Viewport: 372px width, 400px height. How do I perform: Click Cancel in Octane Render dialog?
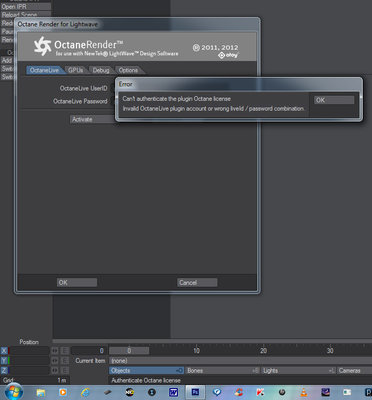tap(197, 283)
